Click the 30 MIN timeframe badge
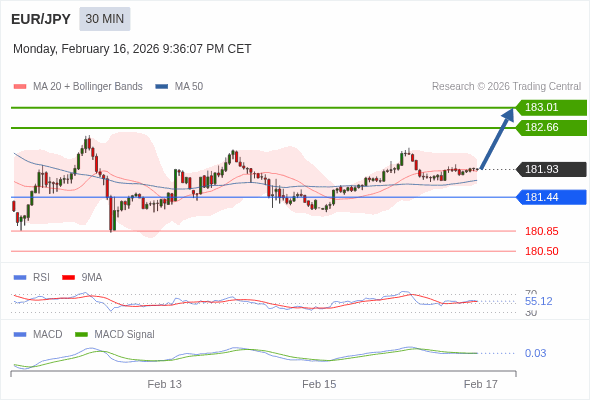The height and width of the screenshot is (400, 590). (105, 19)
